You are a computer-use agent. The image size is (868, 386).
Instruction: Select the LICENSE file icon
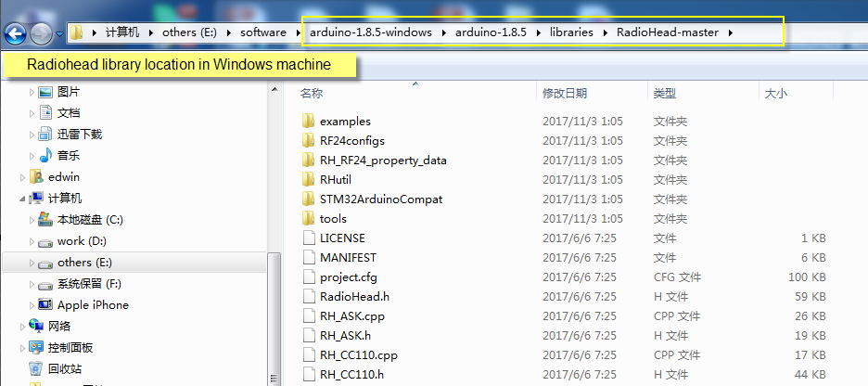point(309,238)
